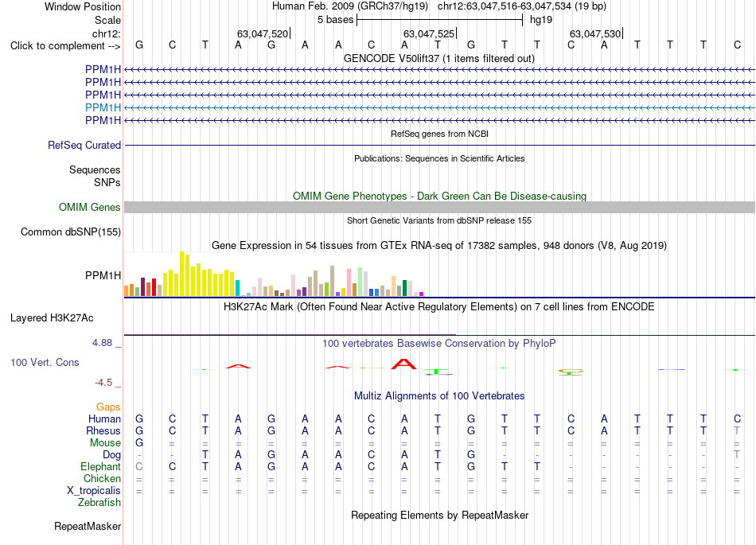This screenshot has width=756, height=545.
Task: Click 'Human Feb. 2009 (GRCh37/hg19)' assembly text
Action: click(x=350, y=6)
